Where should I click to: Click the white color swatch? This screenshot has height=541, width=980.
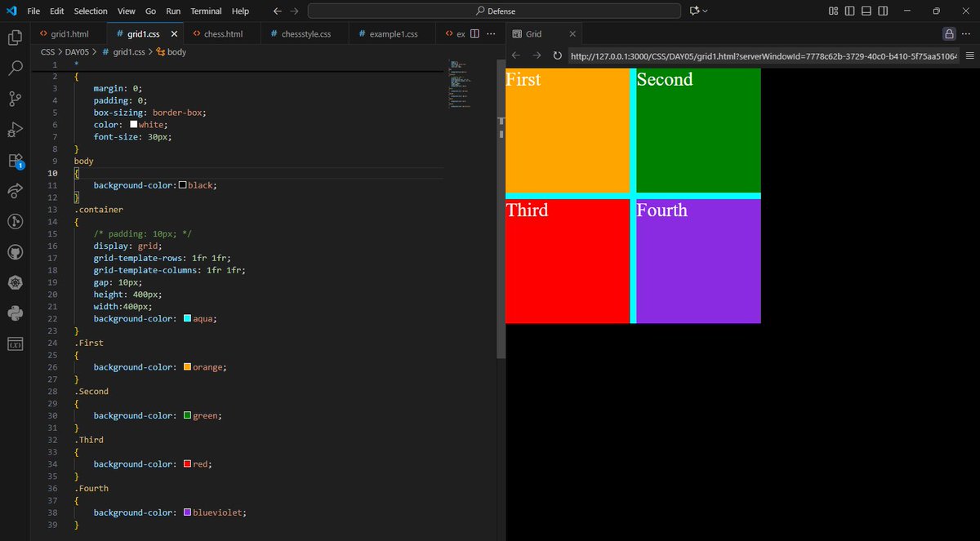(133, 125)
